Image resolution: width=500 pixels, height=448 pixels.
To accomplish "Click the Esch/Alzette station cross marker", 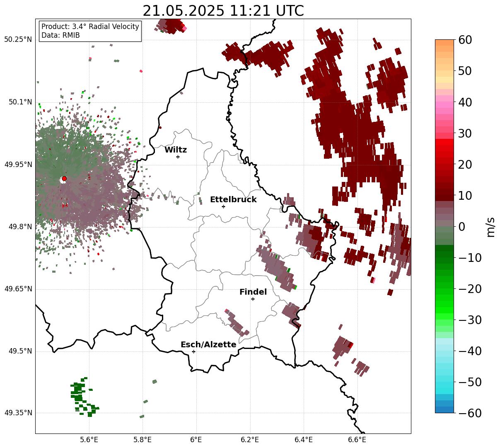I will click(193, 351).
